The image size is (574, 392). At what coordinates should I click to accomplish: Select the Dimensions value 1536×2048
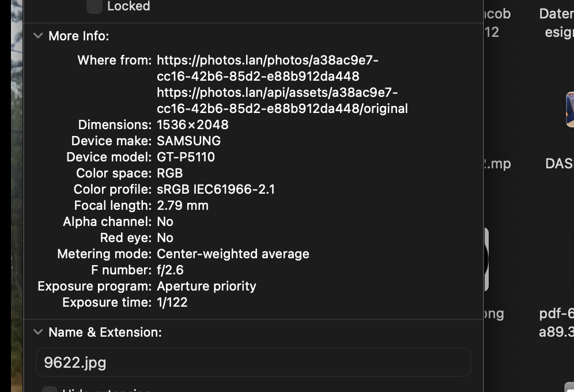[192, 125]
